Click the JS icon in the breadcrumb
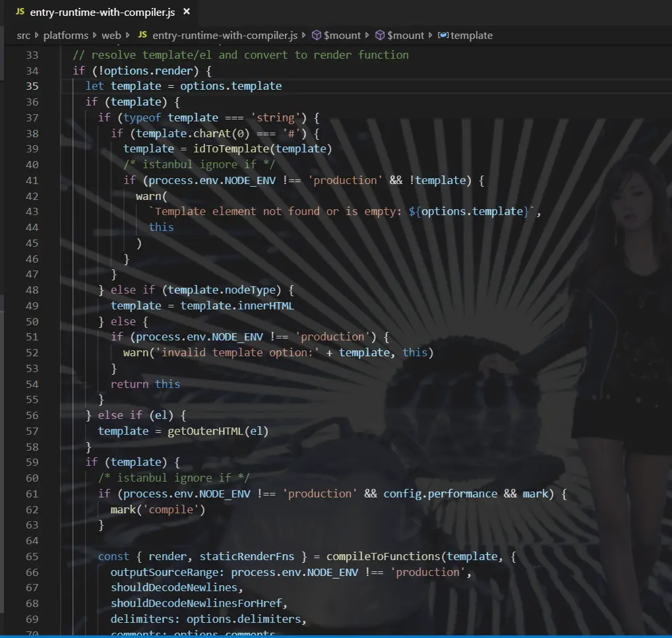 [x=142, y=35]
